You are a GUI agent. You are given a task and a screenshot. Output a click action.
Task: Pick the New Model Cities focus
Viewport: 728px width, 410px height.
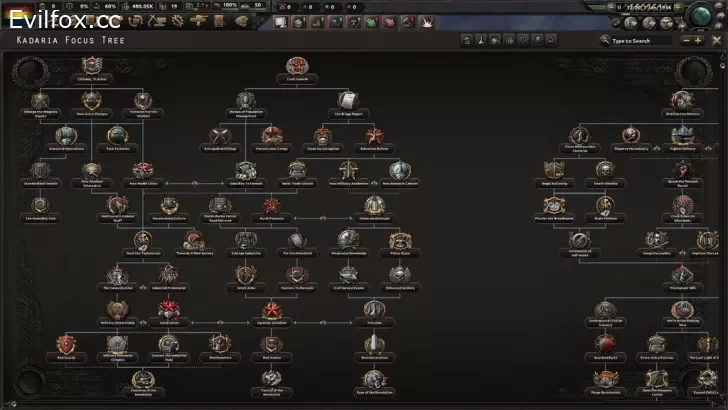point(143,170)
